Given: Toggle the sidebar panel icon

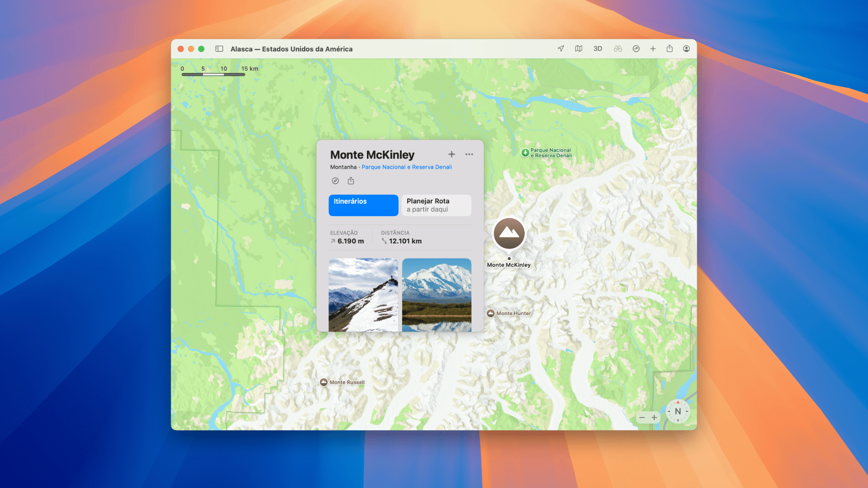Looking at the screenshot, I should pyautogui.click(x=219, y=49).
